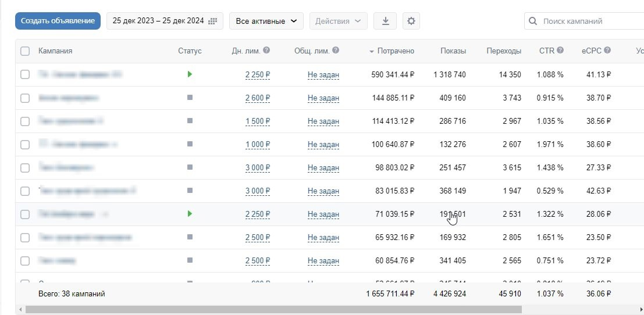Open the Все активные filter dropdown
The width and height of the screenshot is (644, 315).
tap(266, 21)
